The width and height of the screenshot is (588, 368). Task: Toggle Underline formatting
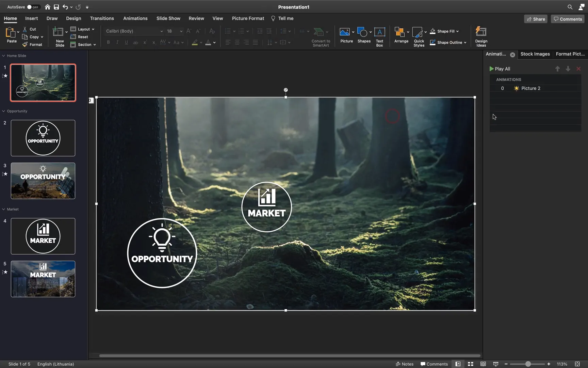[x=126, y=42]
